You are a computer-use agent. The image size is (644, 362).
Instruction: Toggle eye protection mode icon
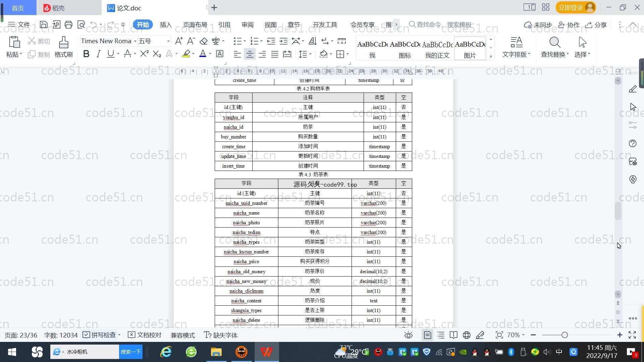(x=408, y=335)
